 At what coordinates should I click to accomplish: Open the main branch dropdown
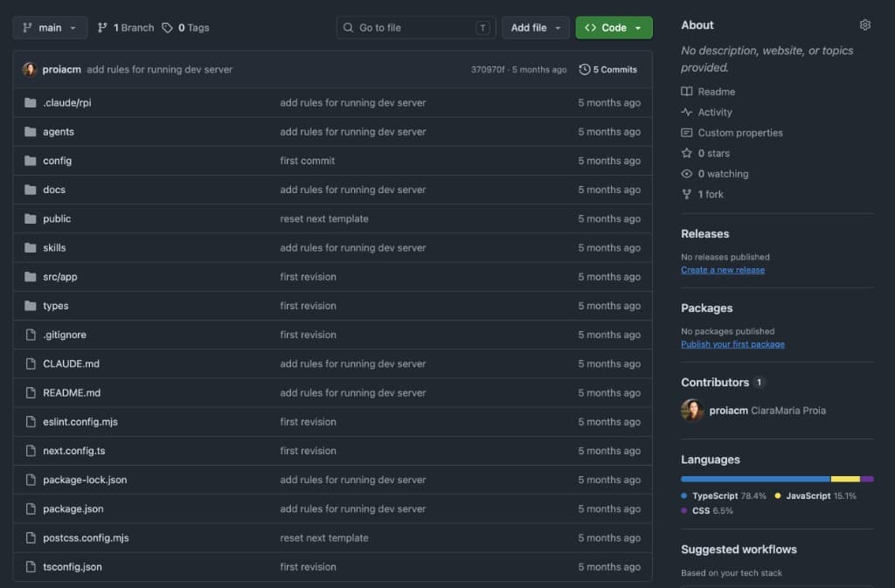(50, 27)
